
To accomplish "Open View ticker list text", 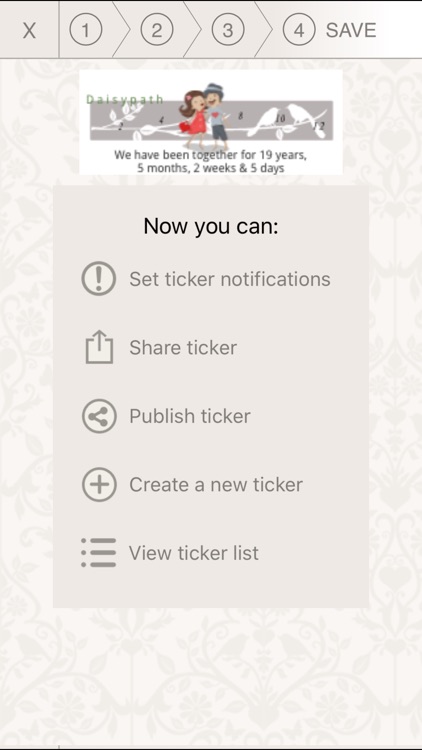I will (x=194, y=553).
